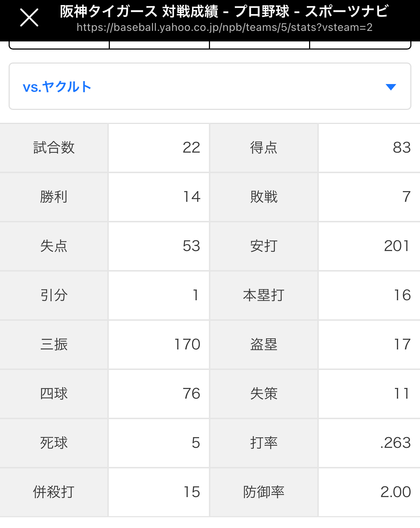Select the 防御率 label cell
Image resolution: width=420 pixels, height=528 pixels.
(264, 492)
